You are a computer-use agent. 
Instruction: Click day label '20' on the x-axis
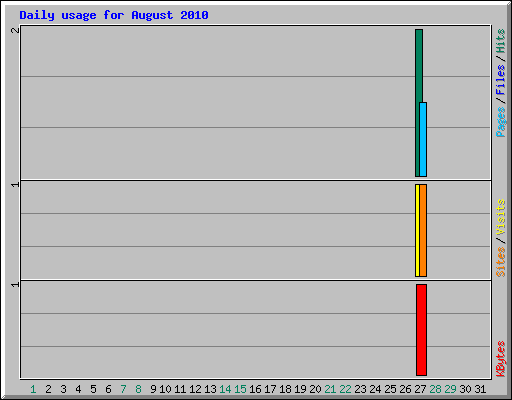315,389
